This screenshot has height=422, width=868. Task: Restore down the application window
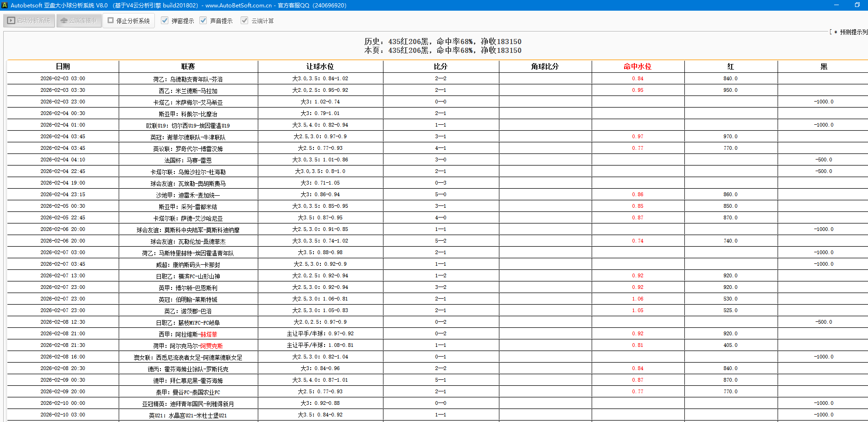pyautogui.click(x=857, y=5)
